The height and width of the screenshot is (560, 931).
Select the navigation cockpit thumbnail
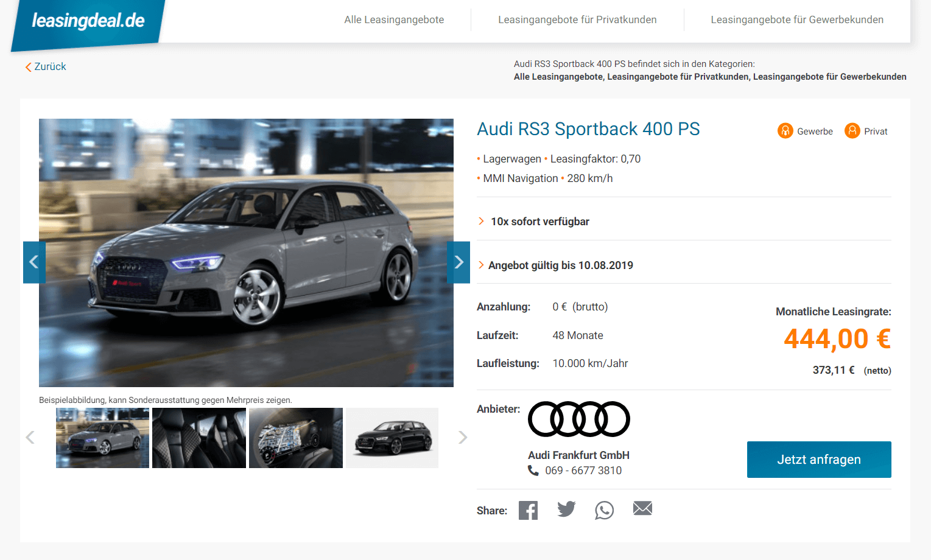click(x=296, y=438)
